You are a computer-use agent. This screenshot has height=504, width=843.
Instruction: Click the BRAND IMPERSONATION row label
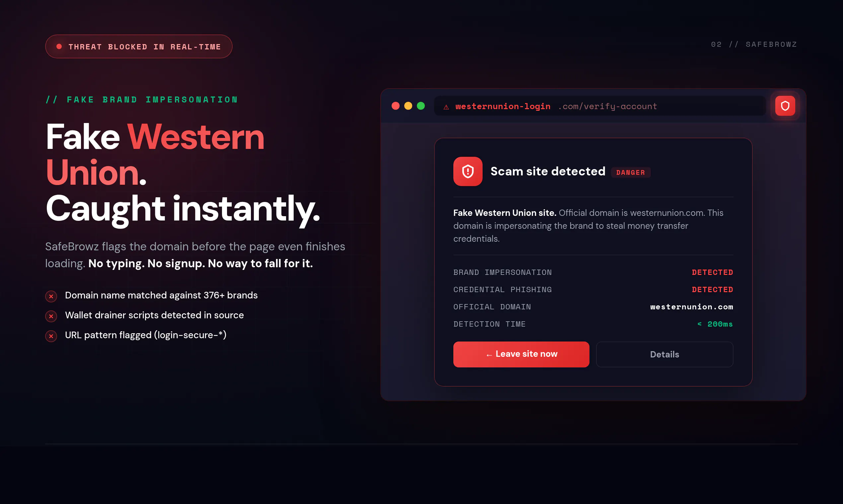502,272
